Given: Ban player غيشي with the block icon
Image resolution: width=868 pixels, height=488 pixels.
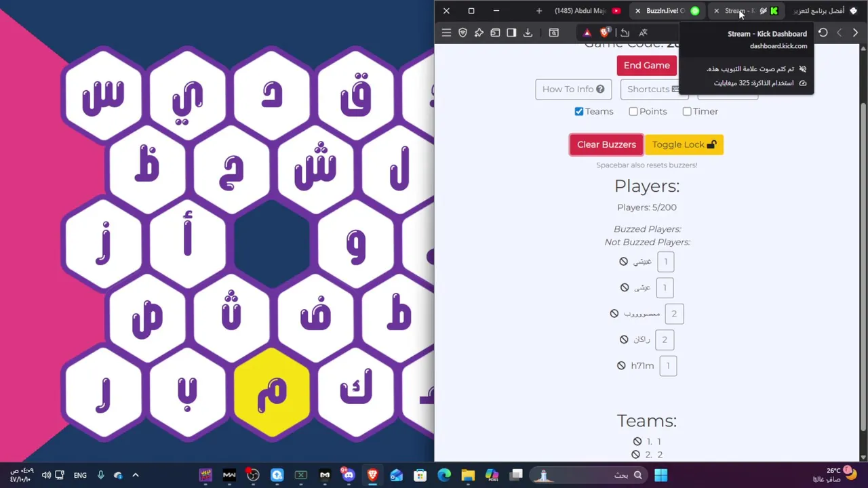Looking at the screenshot, I should tap(624, 261).
